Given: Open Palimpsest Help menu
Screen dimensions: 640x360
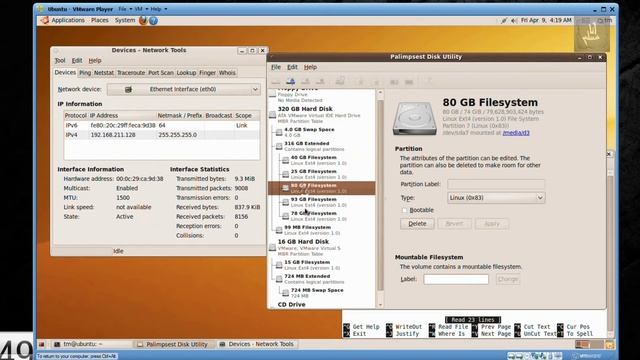Looking at the screenshot, I should click(310, 67).
